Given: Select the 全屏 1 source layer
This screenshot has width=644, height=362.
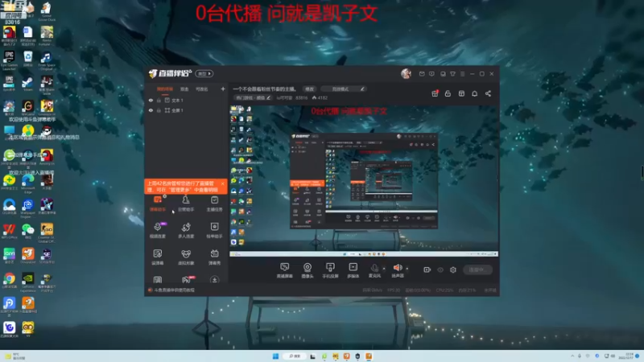Looking at the screenshot, I should click(x=186, y=110).
